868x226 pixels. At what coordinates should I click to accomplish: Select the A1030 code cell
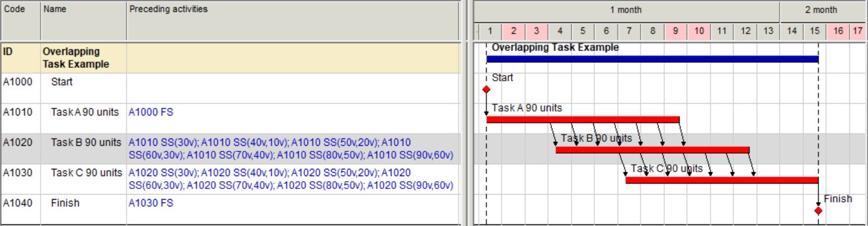point(20,179)
